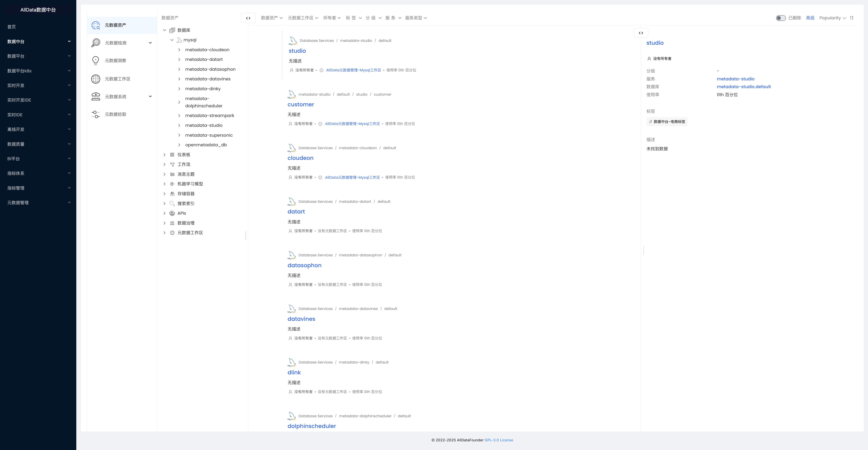This screenshot has width=868, height=450.
Task: Open the 元数据工作区 filter dropdown
Action: [303, 18]
